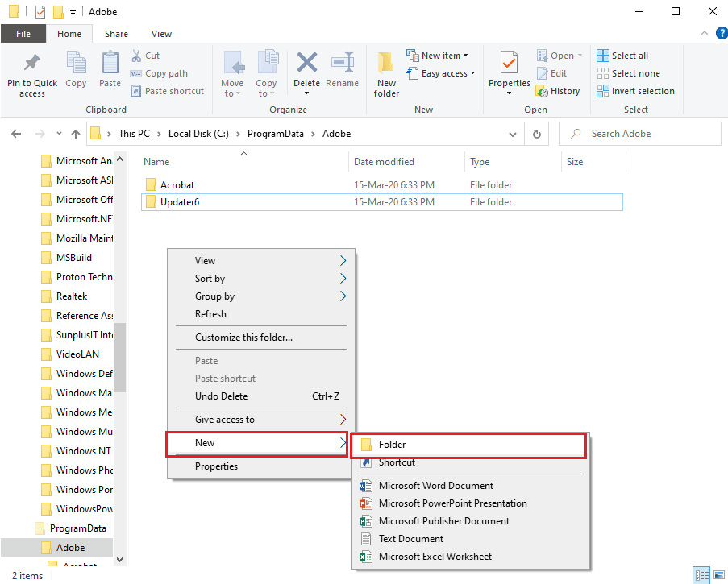Click Paste shortcut in ribbon Clipboard group
The image size is (728, 584).
pyautogui.click(x=168, y=91)
